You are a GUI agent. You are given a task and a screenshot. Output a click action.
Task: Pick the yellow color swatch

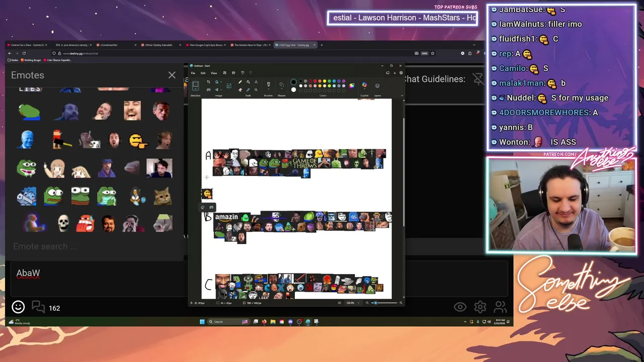(x=325, y=81)
